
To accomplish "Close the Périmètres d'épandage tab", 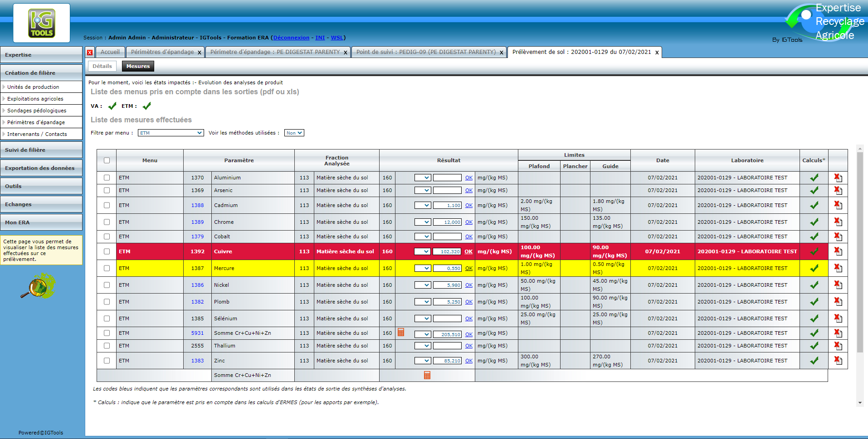I will (199, 53).
